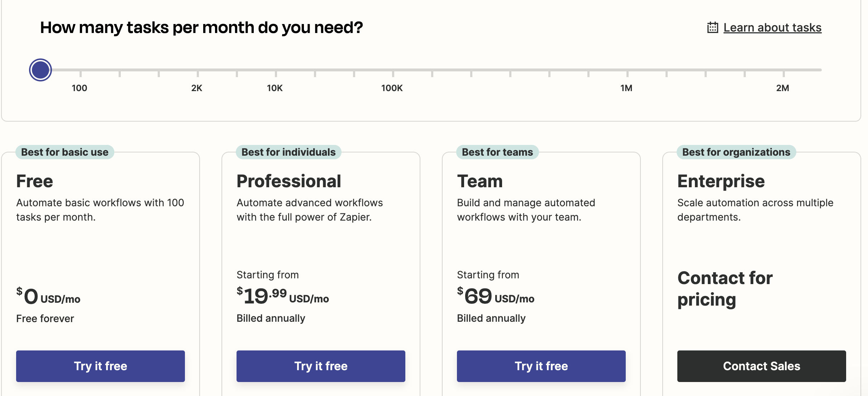Click the calendar icon beside Learn about tasks
Screen dimensions: 868x396
coord(712,28)
